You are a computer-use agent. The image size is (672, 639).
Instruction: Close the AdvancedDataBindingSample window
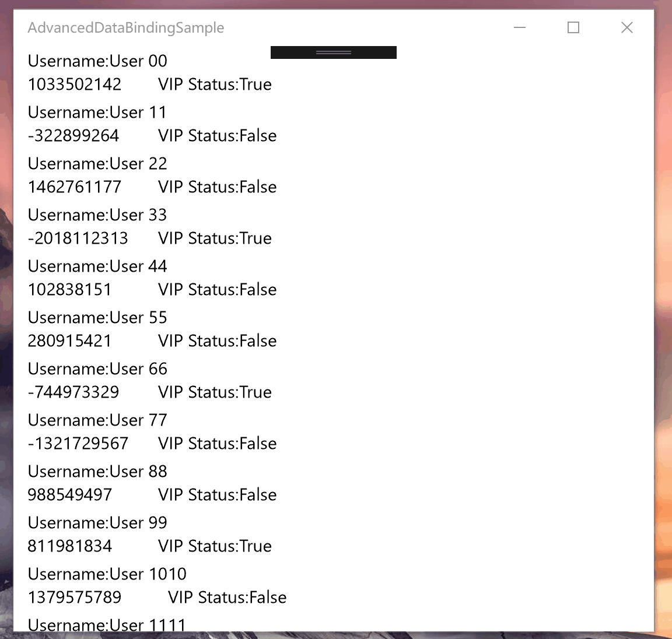[627, 27]
